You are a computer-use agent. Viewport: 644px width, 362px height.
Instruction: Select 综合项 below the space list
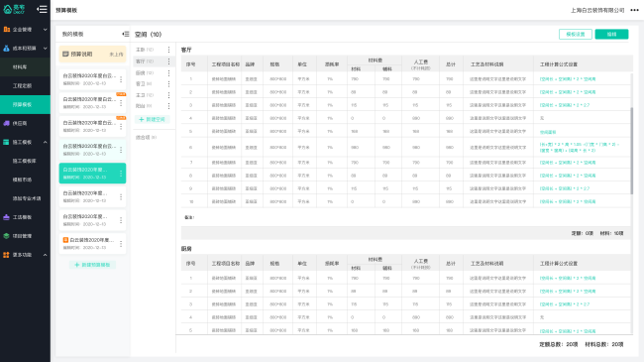[146, 138]
